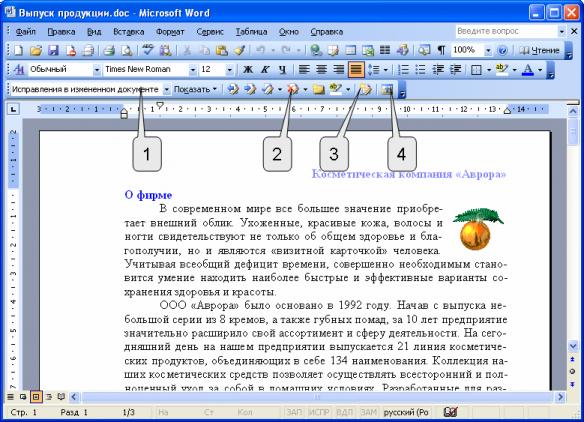Open the Правка menu
This screenshot has width=584, height=422.
(x=61, y=32)
